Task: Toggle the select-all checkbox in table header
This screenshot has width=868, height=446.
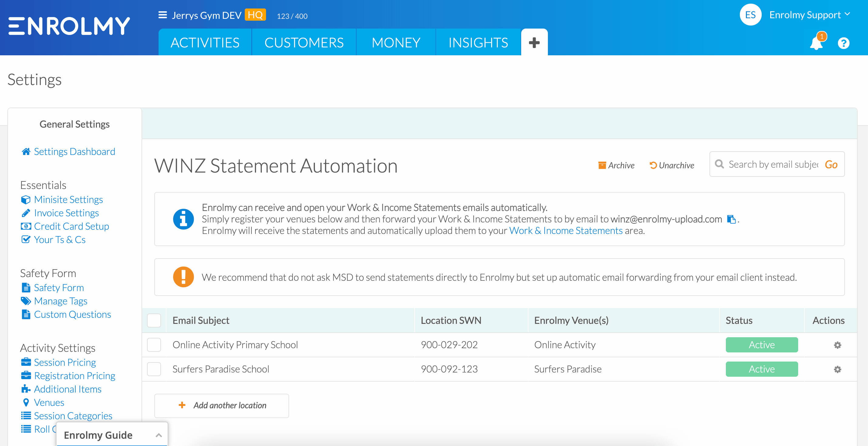Action: (x=154, y=320)
